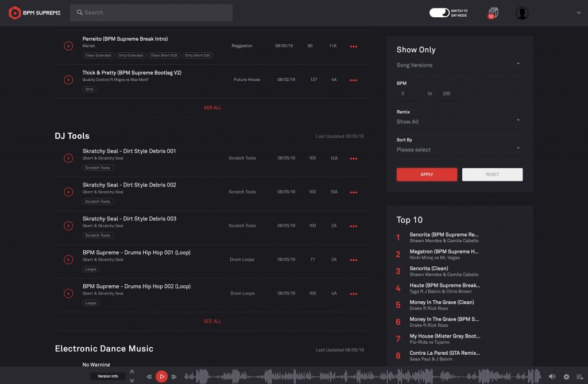Screen dimensions: 588x384
Task: Click the volume speaker icon in player
Action: (x=552, y=377)
